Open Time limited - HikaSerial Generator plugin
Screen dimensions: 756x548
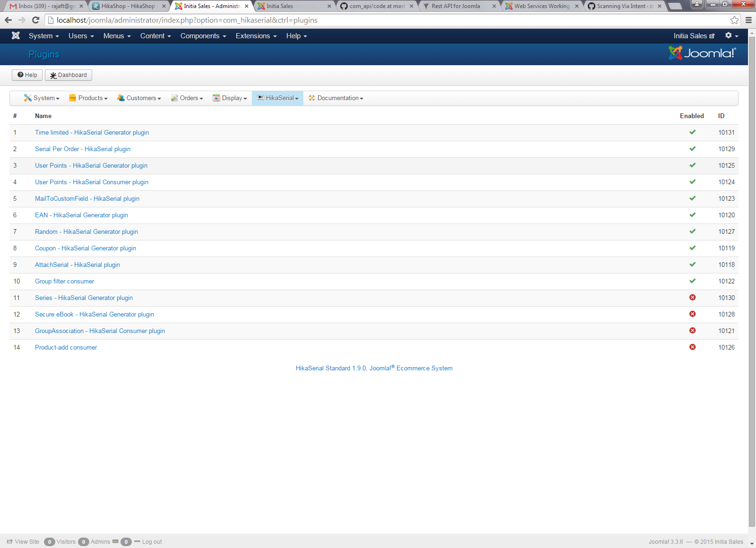pyautogui.click(x=92, y=133)
